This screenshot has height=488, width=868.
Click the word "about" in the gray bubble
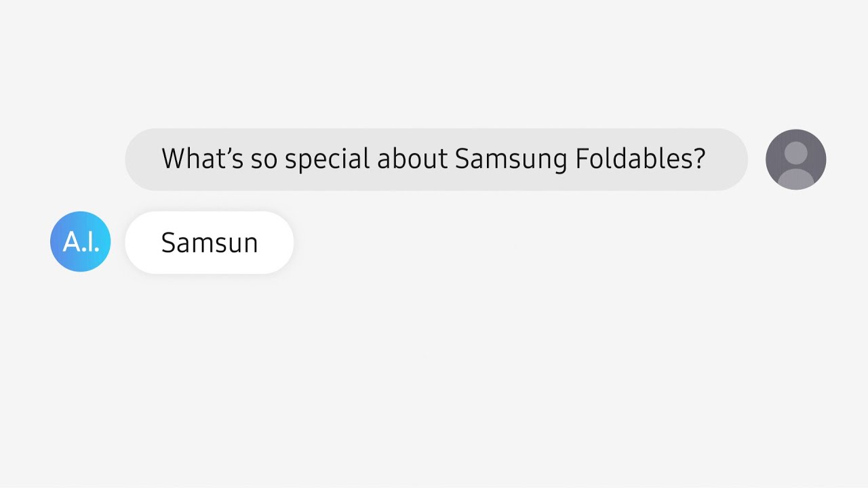tap(412, 159)
